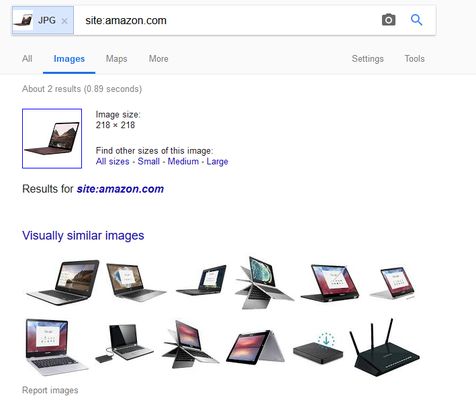Click the blue magnifier search icon
This screenshot has height=400, width=476.
coord(416,20)
